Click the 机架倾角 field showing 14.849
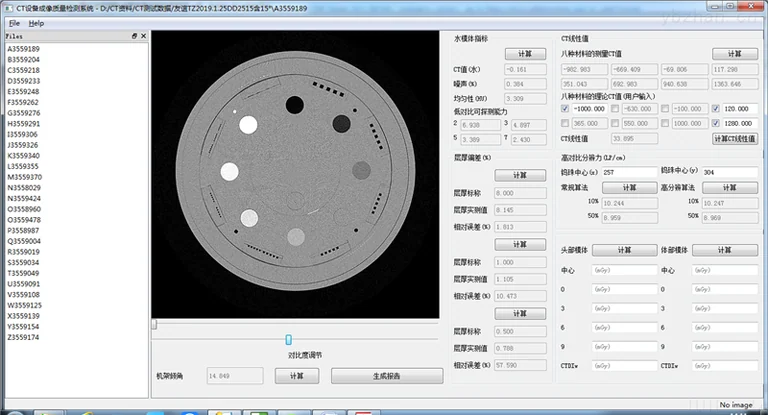The height and width of the screenshot is (415, 768). point(235,376)
